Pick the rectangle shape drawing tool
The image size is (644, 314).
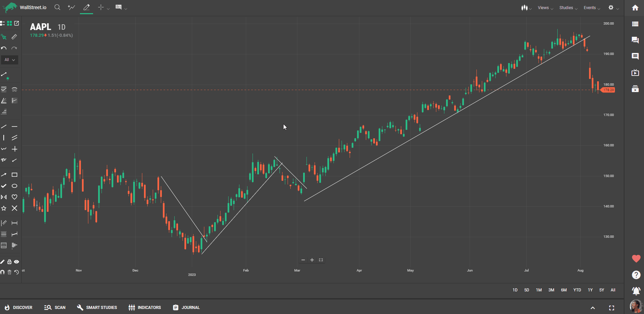(14, 175)
